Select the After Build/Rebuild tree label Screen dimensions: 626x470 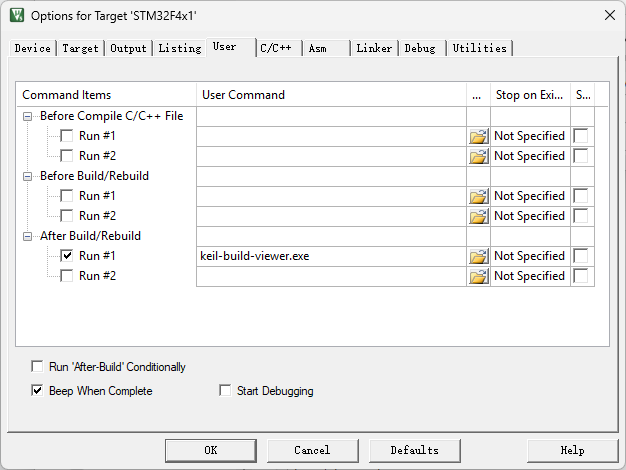(91, 236)
